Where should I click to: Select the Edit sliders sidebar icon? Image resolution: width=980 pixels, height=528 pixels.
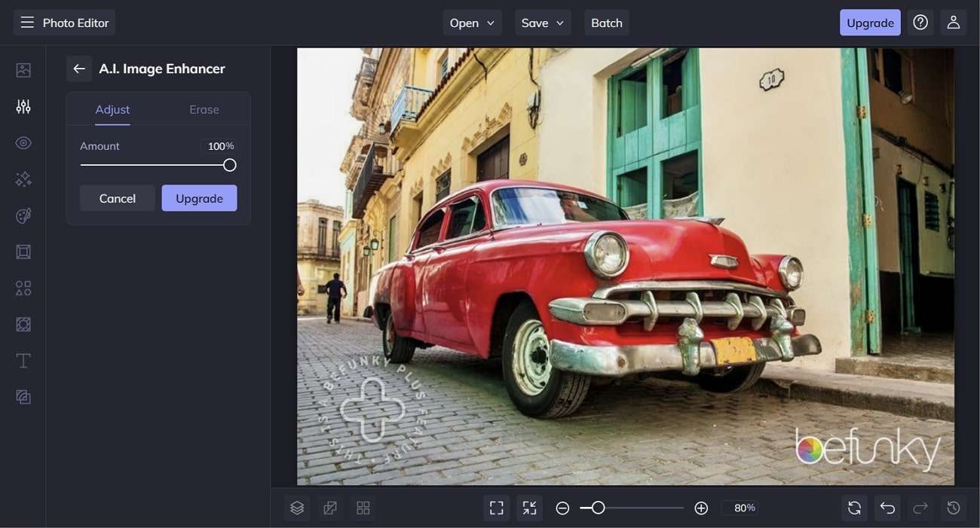[x=23, y=106]
